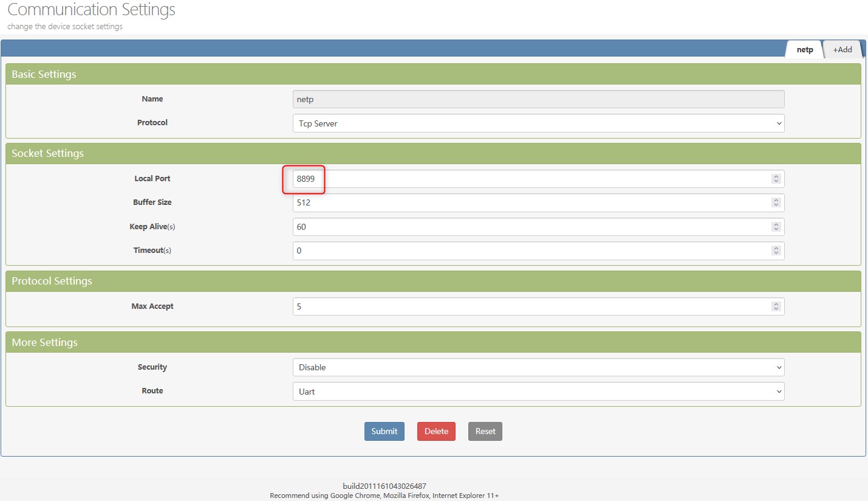This screenshot has width=868, height=501.
Task: Click the Local Port label
Action: coord(152,179)
